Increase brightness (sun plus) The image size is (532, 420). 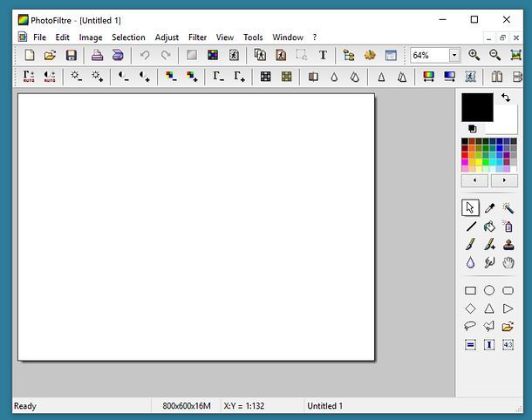coord(97,76)
